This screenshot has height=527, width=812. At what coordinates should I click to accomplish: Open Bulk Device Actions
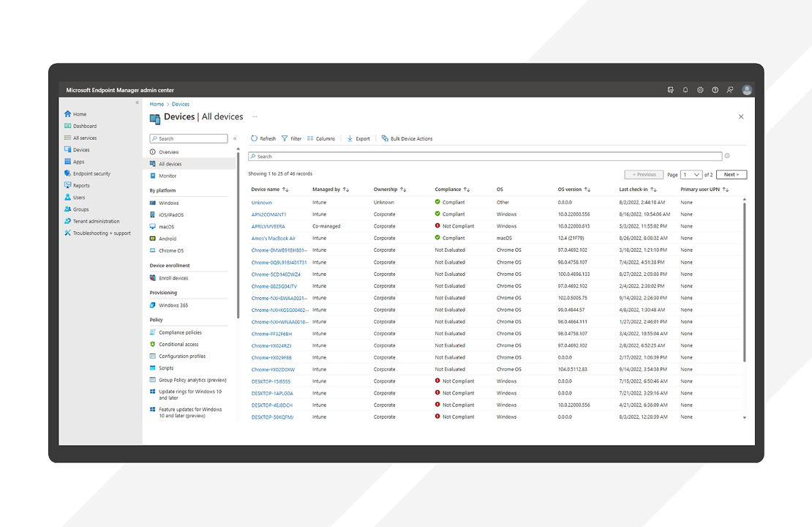(407, 139)
